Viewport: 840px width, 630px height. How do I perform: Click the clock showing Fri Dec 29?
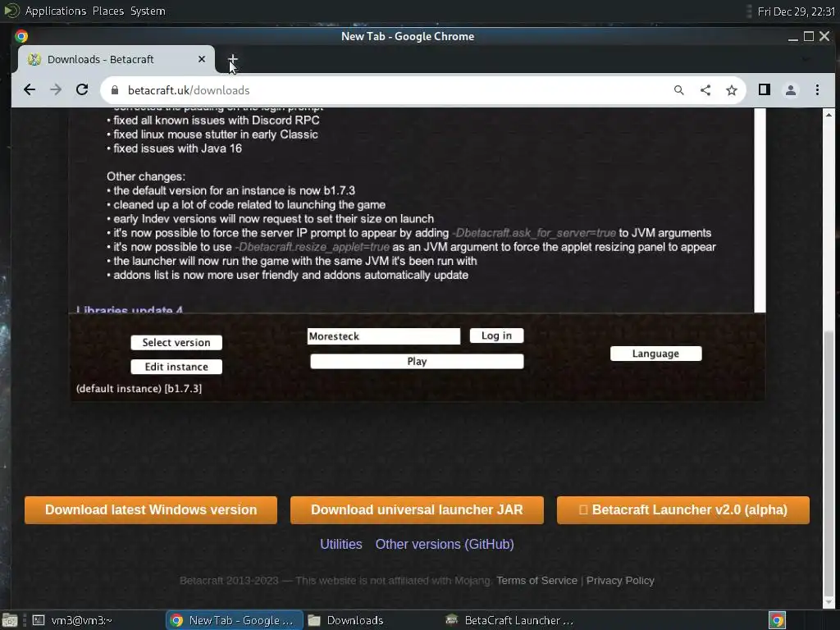(x=796, y=11)
